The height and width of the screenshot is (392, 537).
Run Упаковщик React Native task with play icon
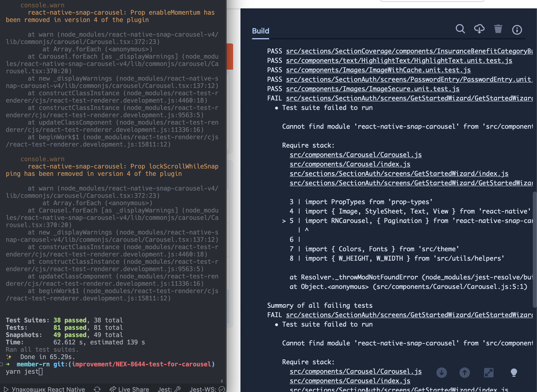(7, 389)
